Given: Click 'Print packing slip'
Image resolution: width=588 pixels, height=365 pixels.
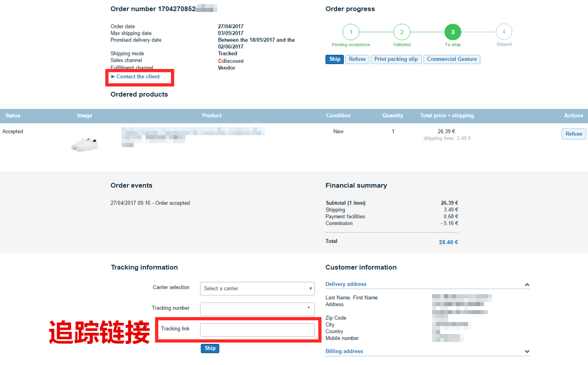Looking at the screenshot, I should coord(396,59).
